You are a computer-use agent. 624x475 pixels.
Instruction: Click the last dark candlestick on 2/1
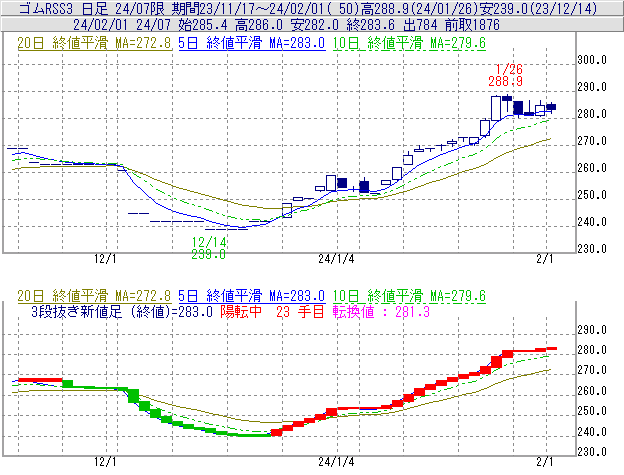(551, 107)
